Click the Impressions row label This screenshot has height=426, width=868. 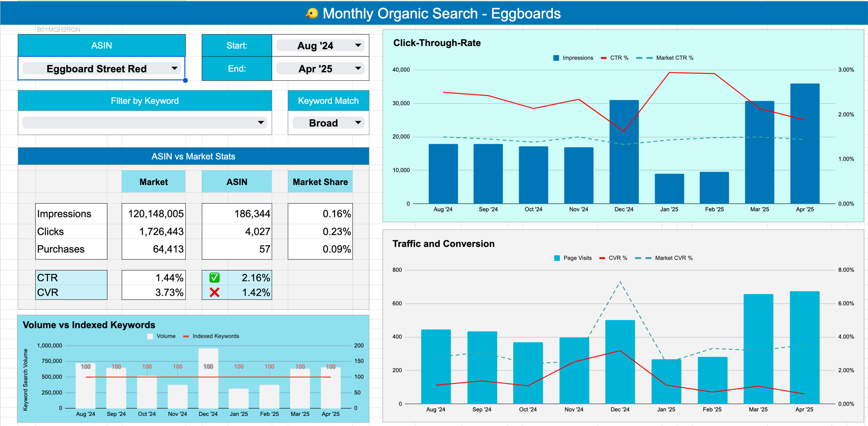[x=64, y=214]
